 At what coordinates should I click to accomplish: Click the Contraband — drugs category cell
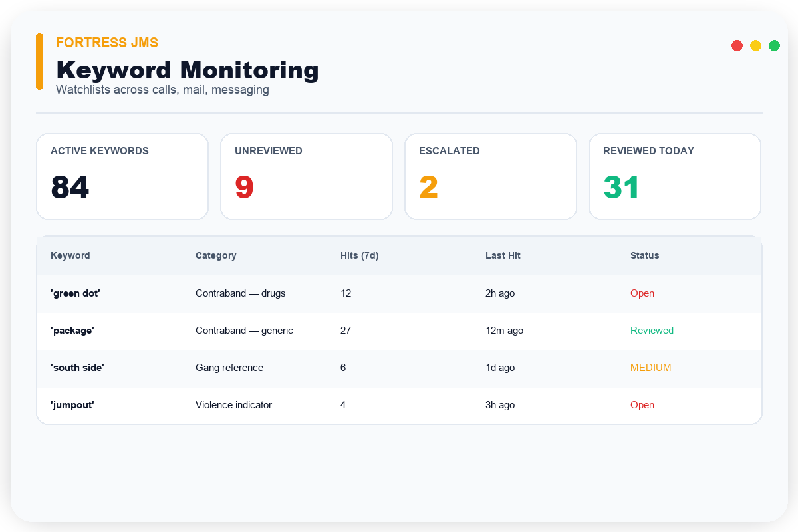[241, 293]
